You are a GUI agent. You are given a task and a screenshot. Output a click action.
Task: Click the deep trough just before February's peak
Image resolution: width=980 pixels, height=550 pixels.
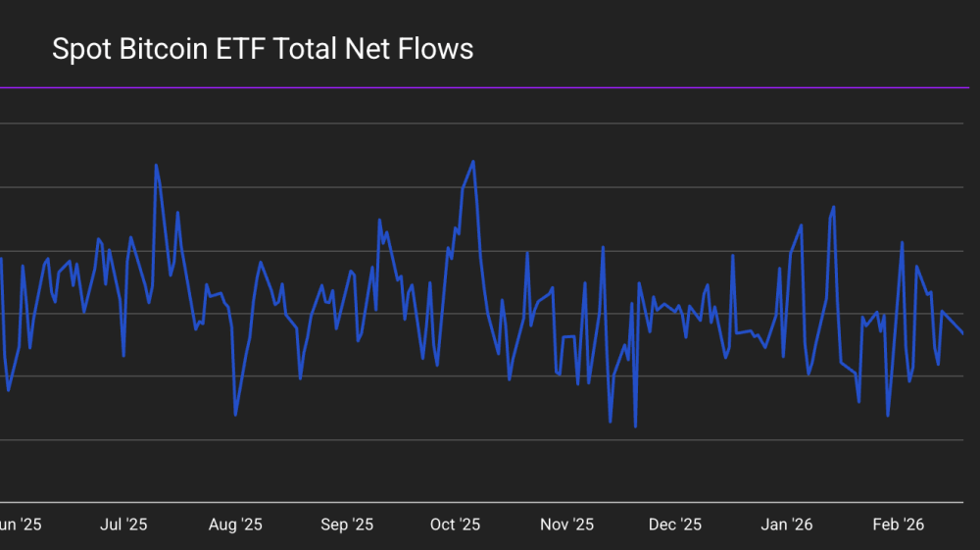tap(888, 415)
